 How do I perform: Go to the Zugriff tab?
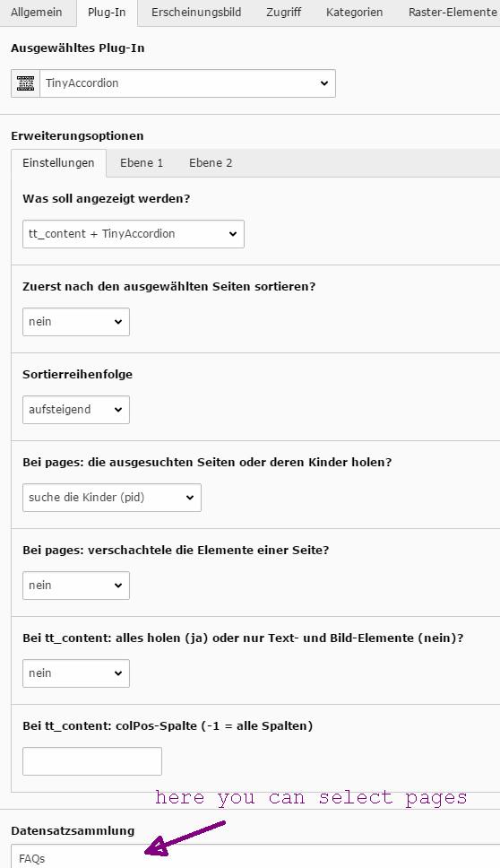(284, 13)
